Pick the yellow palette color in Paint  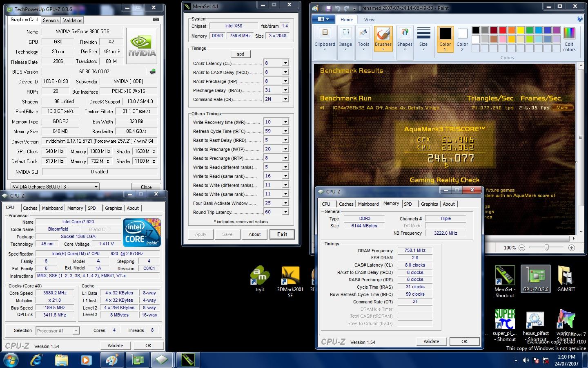click(520, 30)
